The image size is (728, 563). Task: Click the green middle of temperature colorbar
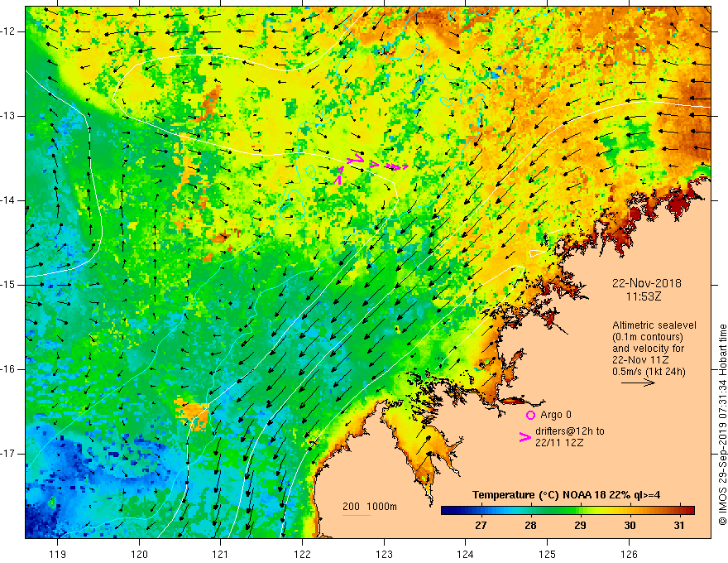tap(553, 510)
